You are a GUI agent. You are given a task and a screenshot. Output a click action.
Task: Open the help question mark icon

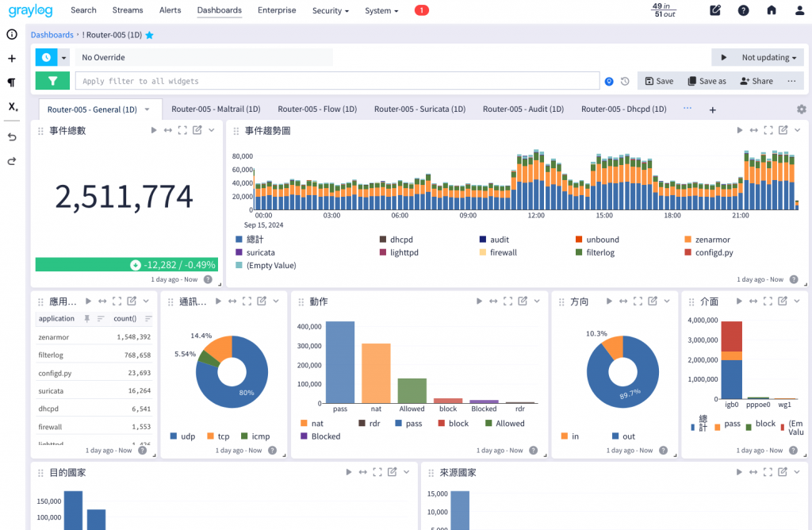tap(743, 10)
